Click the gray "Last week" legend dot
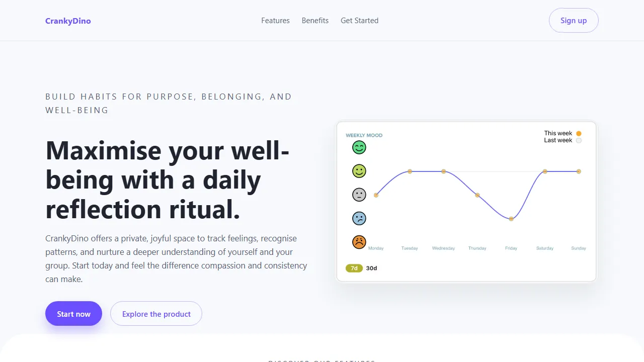 579,141
